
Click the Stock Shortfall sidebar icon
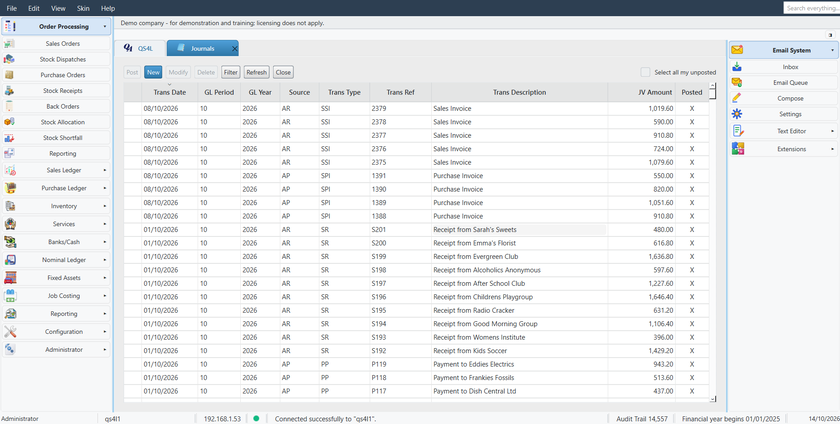point(10,138)
